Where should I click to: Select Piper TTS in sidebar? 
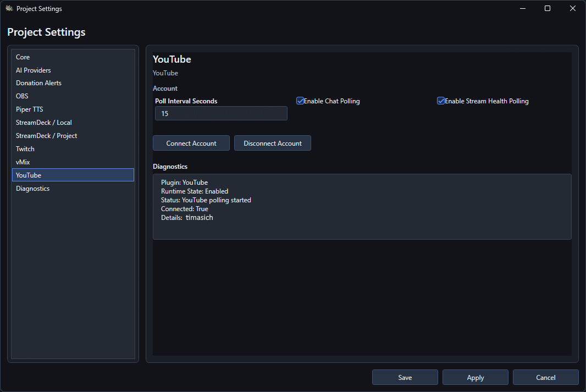73,109
